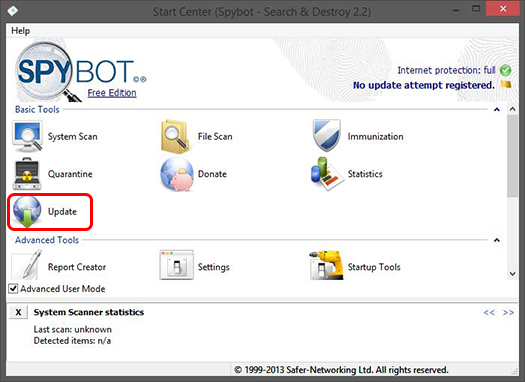
Task: Open the Statistics chart icon
Action: pos(327,174)
